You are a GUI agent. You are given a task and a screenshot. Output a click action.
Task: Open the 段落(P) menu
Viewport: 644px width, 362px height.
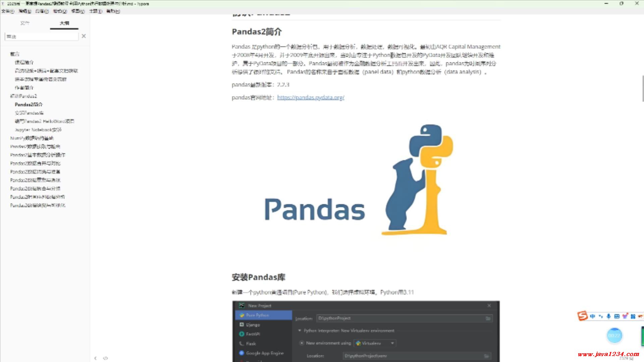point(42,11)
